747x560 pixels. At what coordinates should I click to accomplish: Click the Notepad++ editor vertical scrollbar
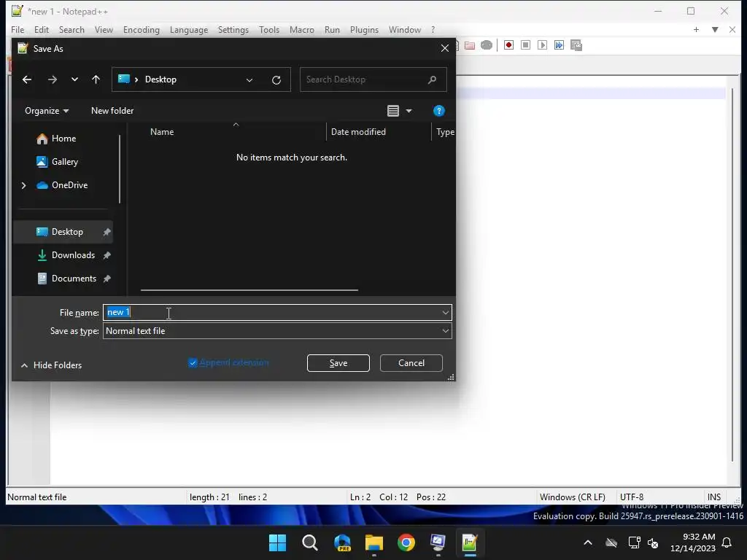tap(732, 275)
